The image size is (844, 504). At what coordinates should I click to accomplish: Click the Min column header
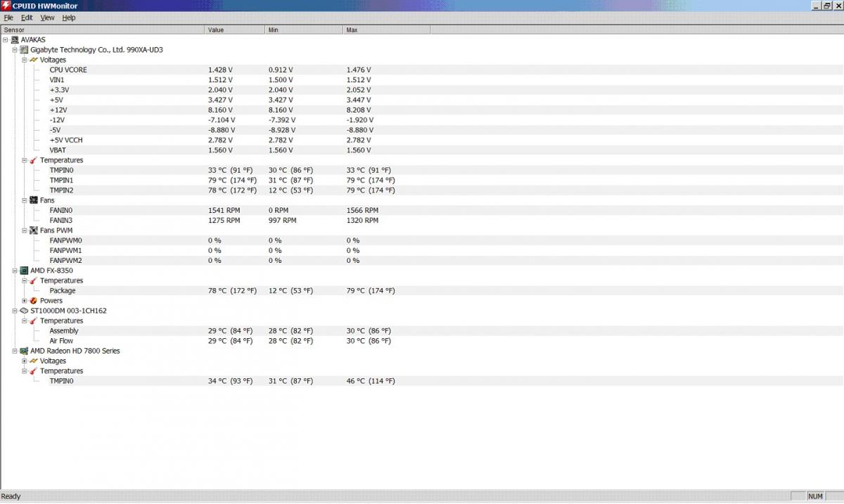305,30
